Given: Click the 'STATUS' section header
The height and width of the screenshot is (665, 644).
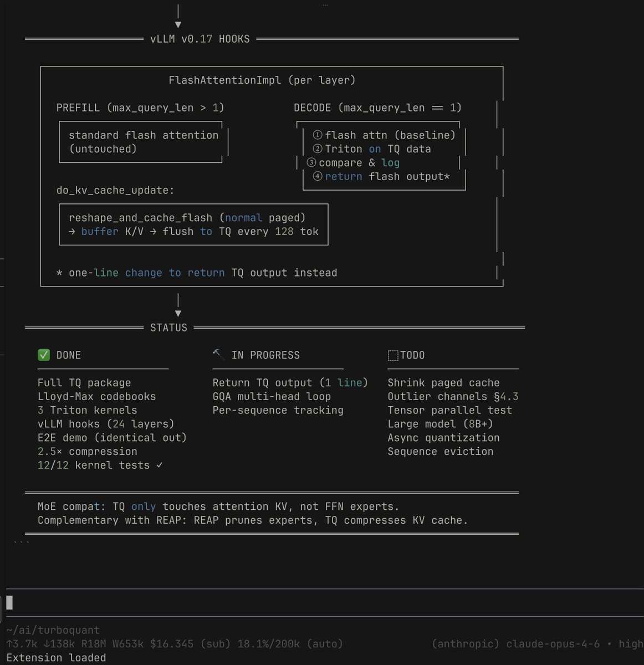Looking at the screenshot, I should coord(168,328).
